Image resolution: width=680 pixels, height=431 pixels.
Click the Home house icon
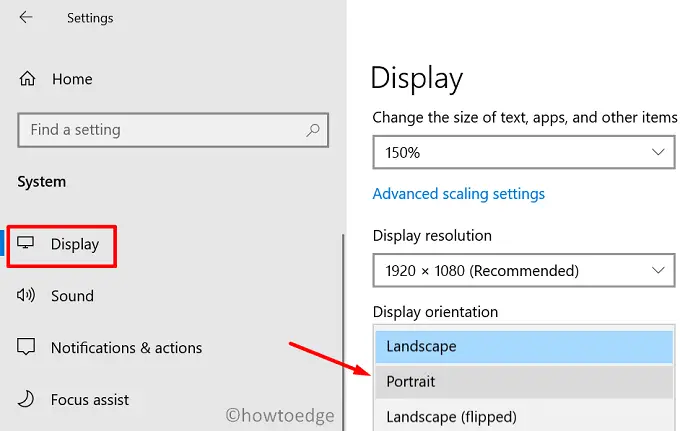click(x=27, y=78)
